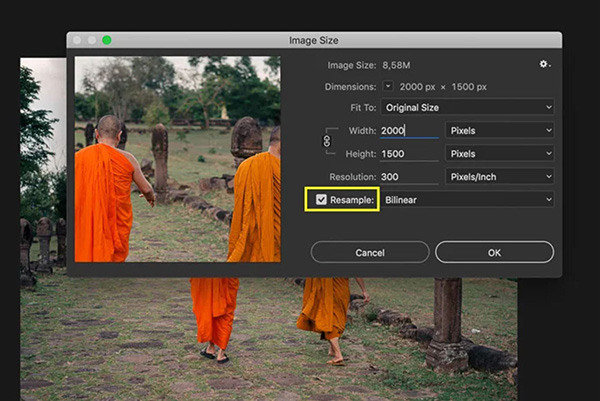Screen dimensions: 600x401
Task: Click the Cancel button
Action: (370, 252)
